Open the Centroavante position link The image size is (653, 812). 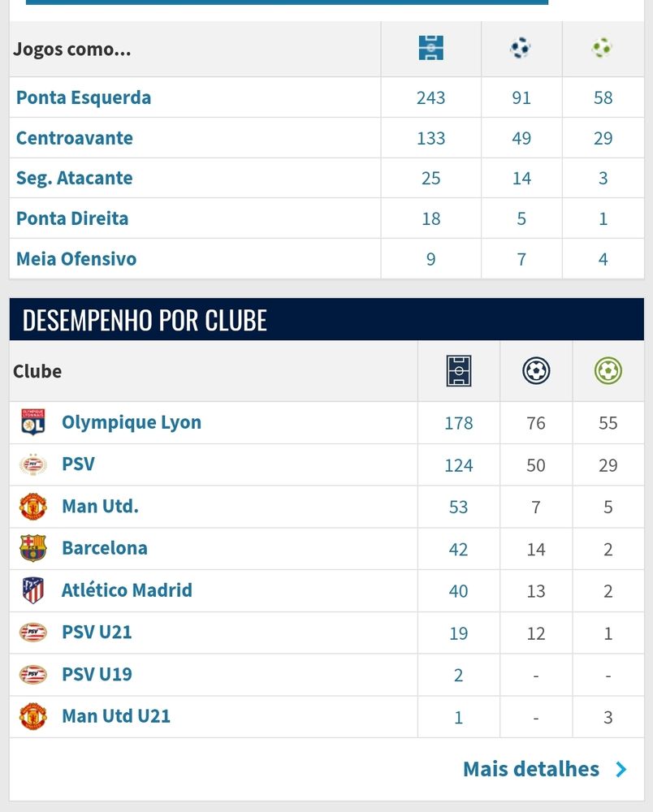[x=75, y=138]
